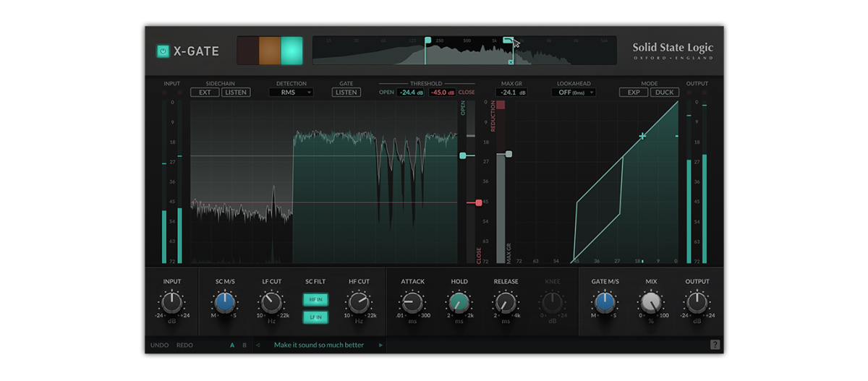Click the red CLOSE threshold label

click(x=467, y=93)
